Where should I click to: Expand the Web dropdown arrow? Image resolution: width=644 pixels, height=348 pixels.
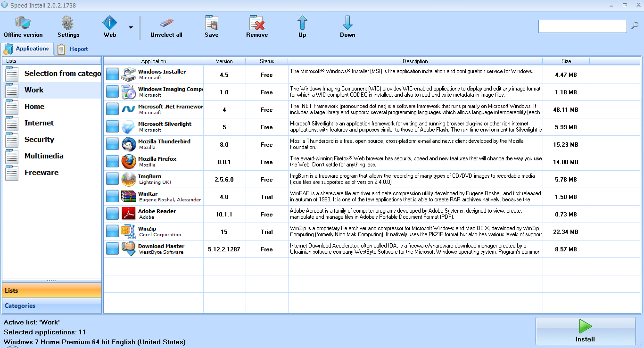pos(131,27)
